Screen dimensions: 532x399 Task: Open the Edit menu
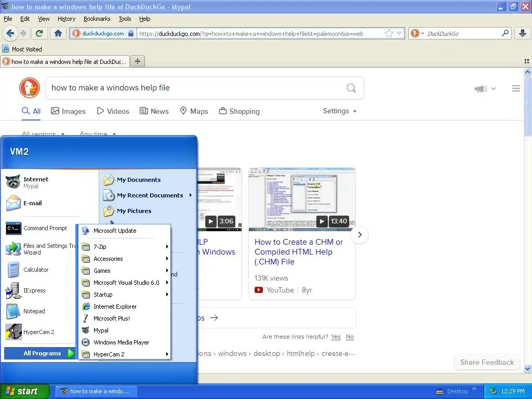tap(25, 19)
